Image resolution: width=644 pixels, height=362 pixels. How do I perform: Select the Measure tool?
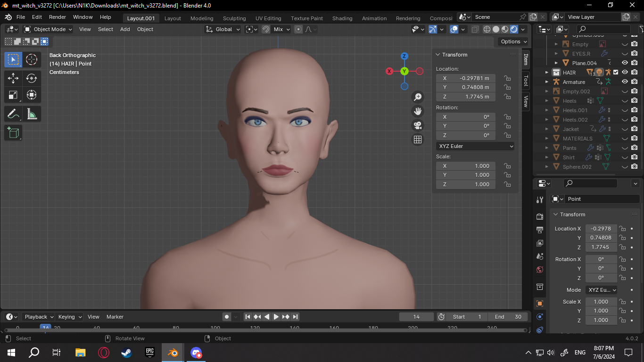[32, 114]
